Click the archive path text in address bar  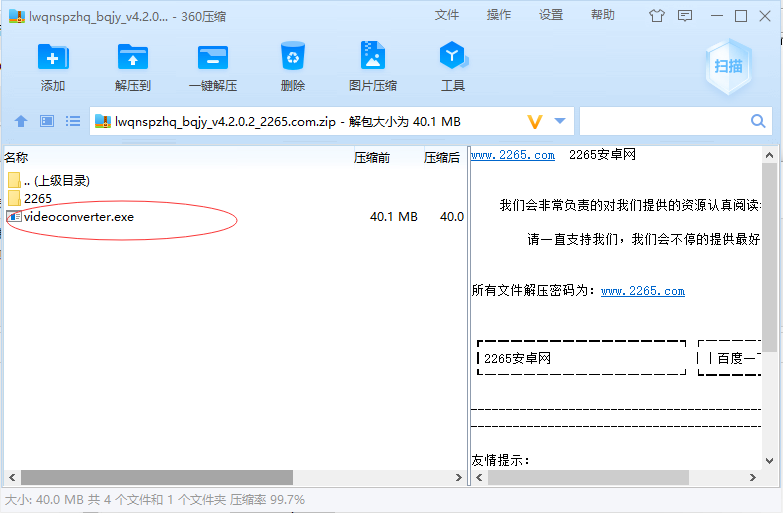(288, 121)
